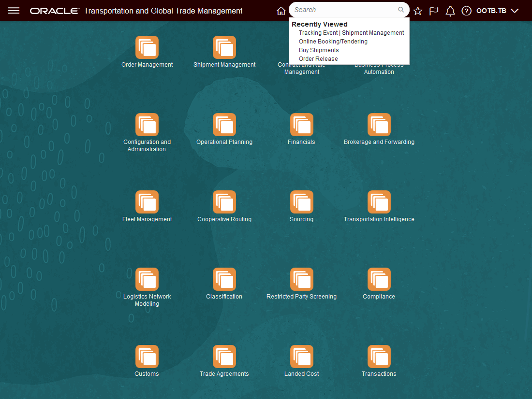Open Shipment Management folder icon
532x399 pixels.
point(224,47)
